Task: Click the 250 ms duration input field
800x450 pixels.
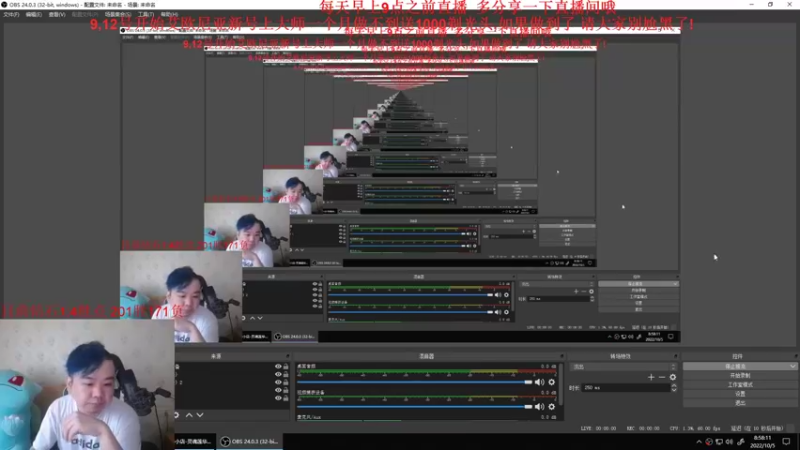Action: 626,388
